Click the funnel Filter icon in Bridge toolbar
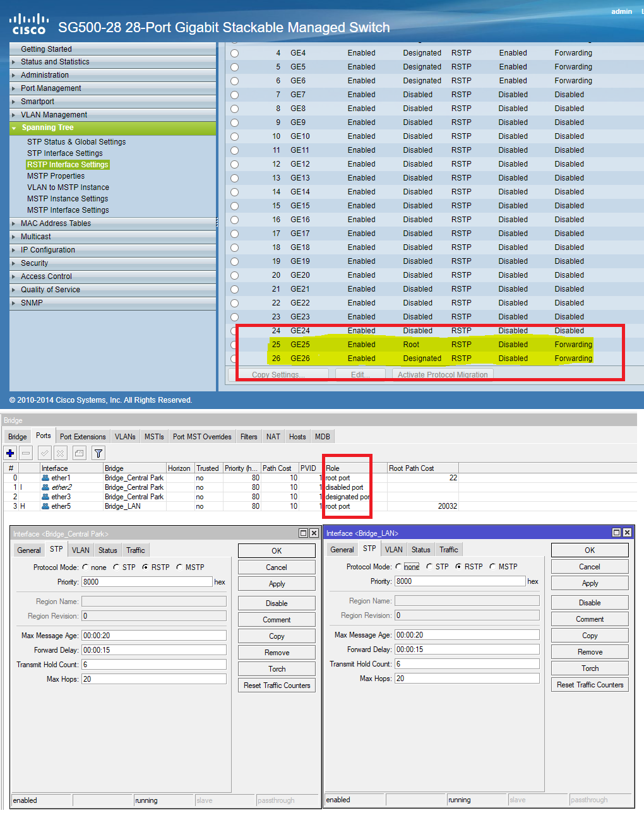The width and height of the screenshot is (644, 813). (98, 453)
